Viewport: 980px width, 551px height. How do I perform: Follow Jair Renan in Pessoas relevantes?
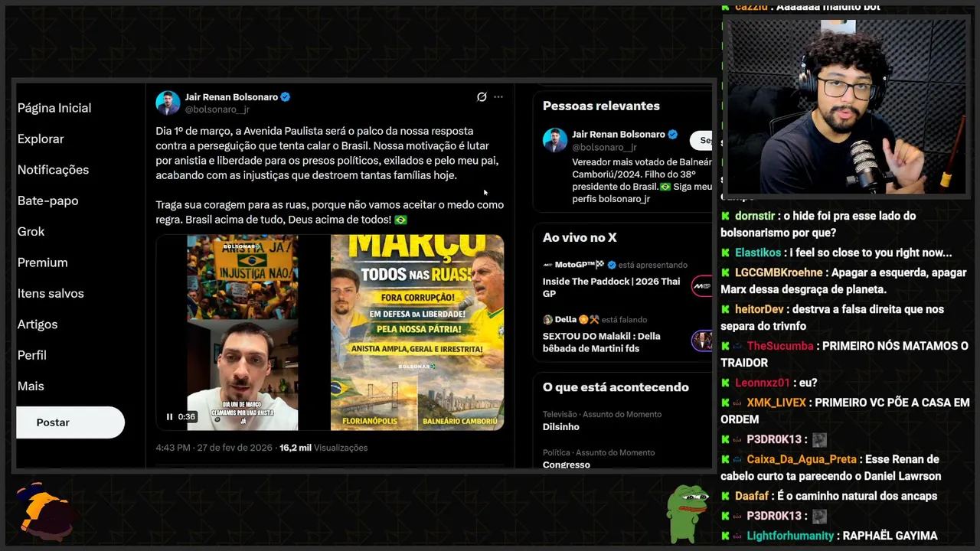702,141
